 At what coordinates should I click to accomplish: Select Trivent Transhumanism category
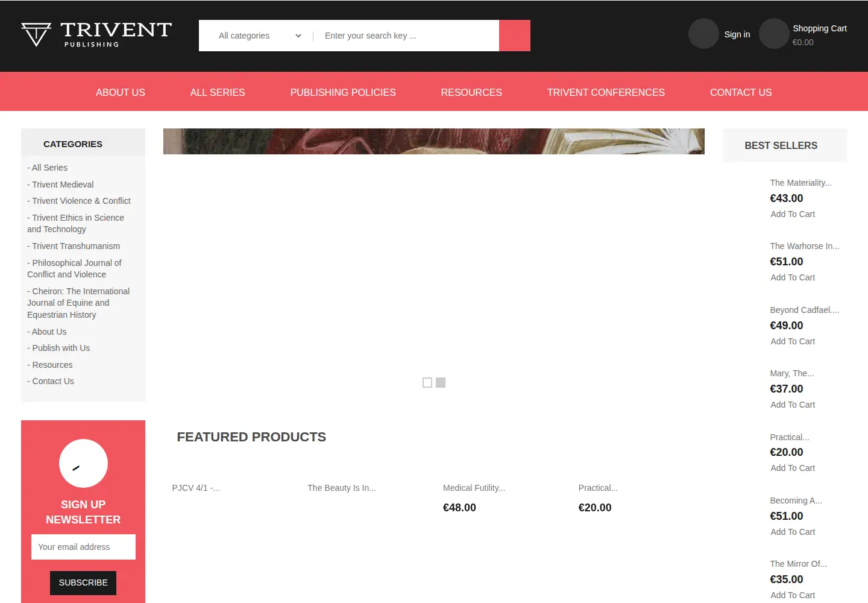[74, 246]
